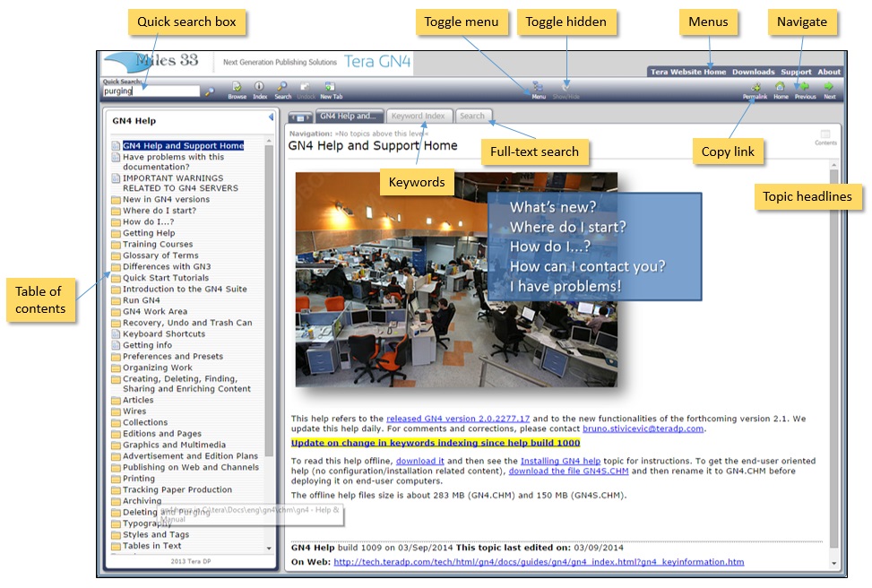
Task: Open the tech.teradp.com On Web link
Action: pos(539,562)
